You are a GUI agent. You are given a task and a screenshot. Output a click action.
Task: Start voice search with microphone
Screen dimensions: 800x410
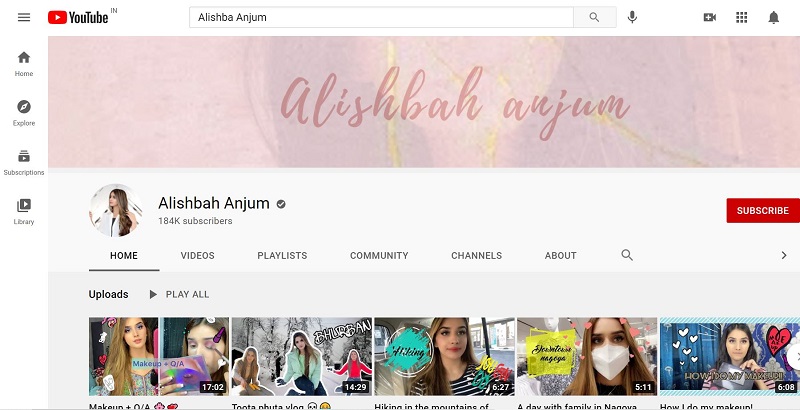(632, 17)
